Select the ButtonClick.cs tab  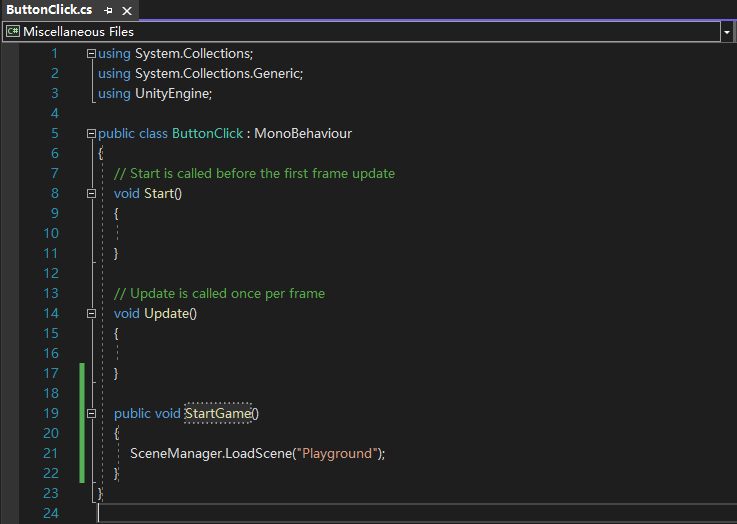(x=49, y=10)
